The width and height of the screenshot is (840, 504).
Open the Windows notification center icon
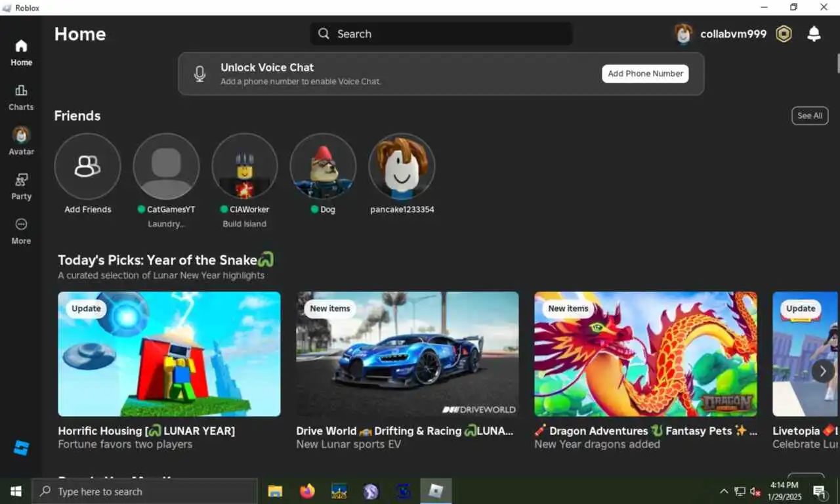tap(820, 492)
